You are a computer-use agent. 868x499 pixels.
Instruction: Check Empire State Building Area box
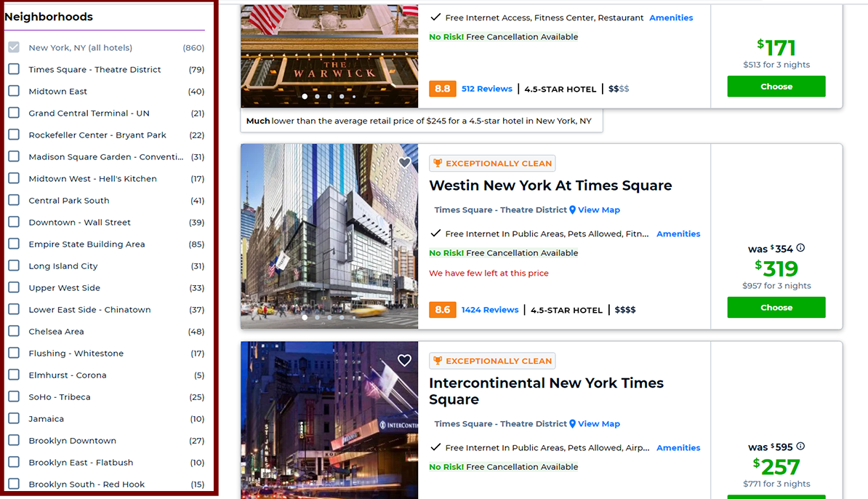click(14, 244)
